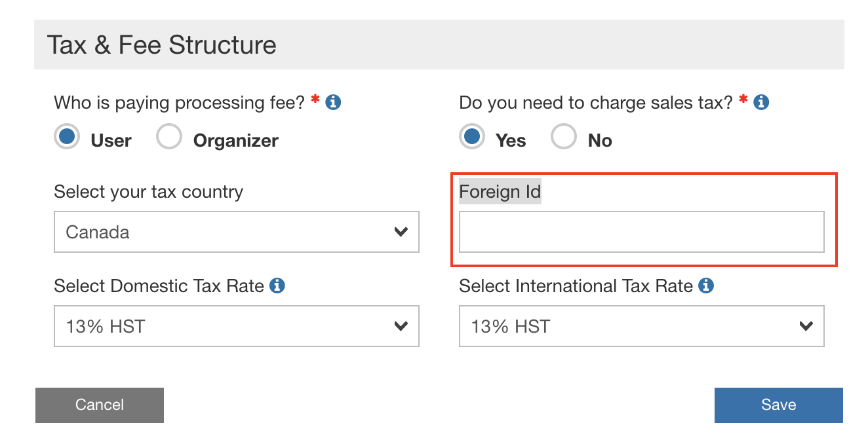
Task: Focus the Foreign Id text field
Action: tap(641, 232)
